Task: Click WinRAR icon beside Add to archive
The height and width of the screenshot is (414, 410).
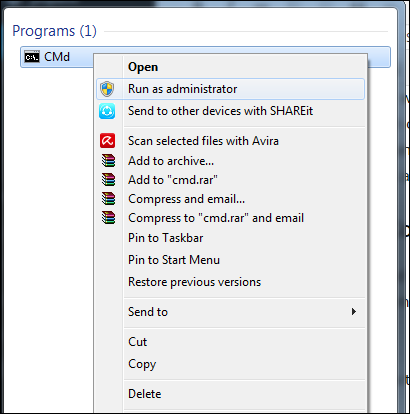Action: tap(108, 161)
